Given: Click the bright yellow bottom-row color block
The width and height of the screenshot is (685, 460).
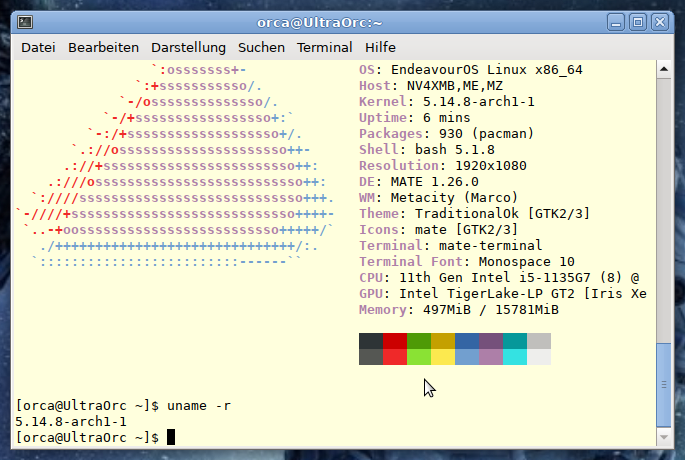Looking at the screenshot, I should [443, 356].
